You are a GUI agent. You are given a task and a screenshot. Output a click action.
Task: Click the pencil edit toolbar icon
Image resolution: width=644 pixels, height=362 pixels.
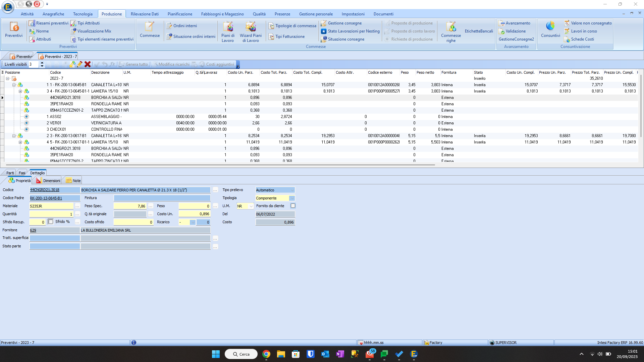coord(80,64)
